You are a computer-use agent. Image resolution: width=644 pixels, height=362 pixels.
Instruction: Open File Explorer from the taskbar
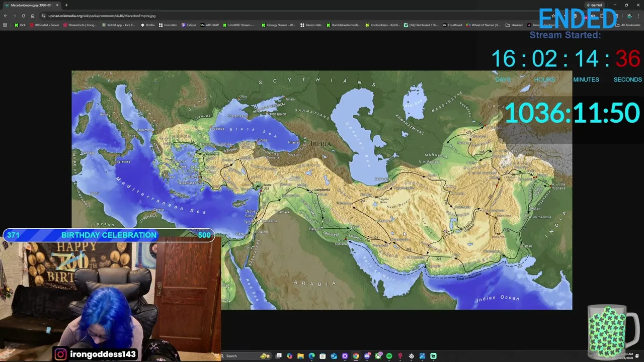300,356
